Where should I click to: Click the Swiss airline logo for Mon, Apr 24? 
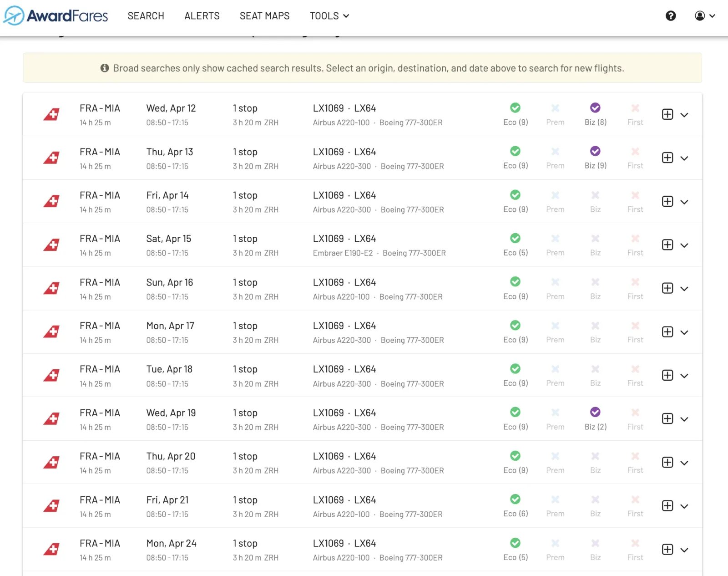(51, 549)
